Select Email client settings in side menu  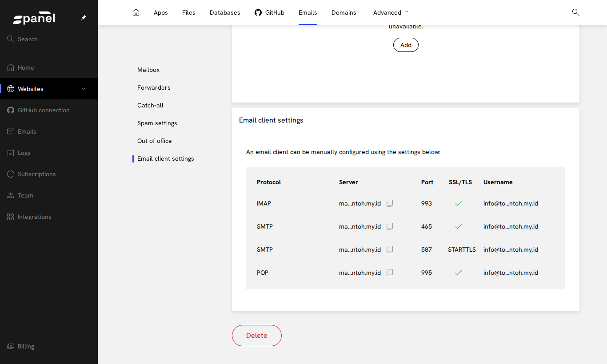(x=166, y=158)
